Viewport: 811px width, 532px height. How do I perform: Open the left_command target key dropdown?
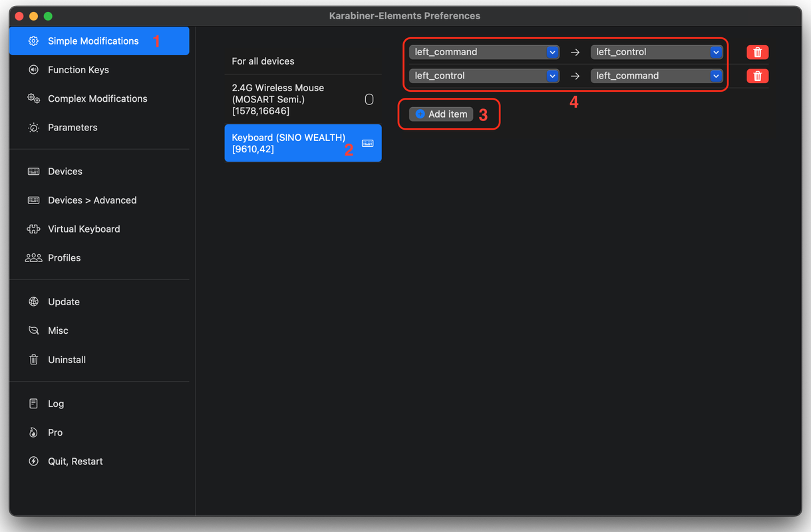click(657, 76)
